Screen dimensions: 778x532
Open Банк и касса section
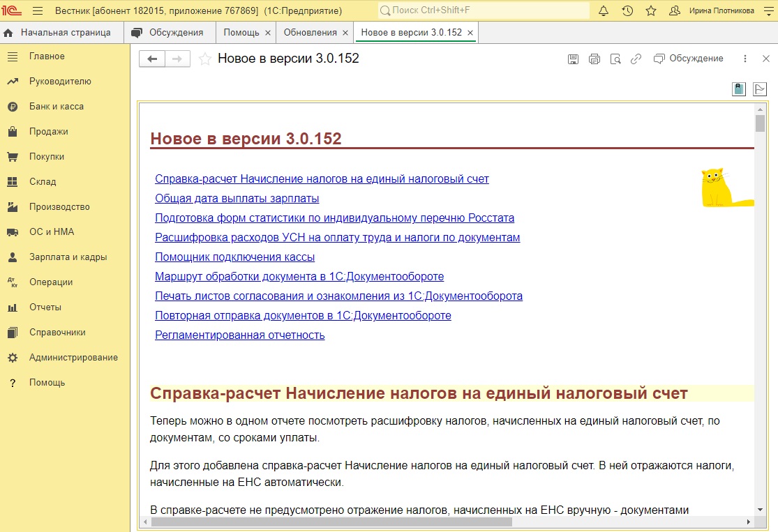[65, 107]
